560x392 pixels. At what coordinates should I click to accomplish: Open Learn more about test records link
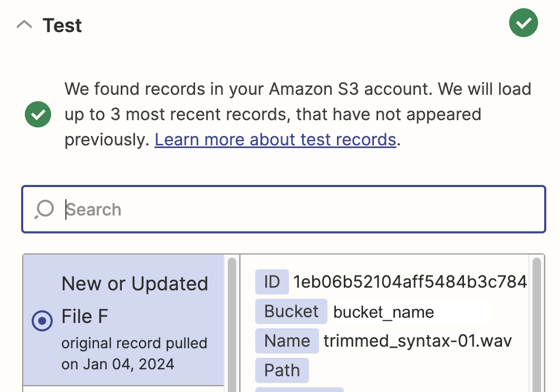coord(275,140)
